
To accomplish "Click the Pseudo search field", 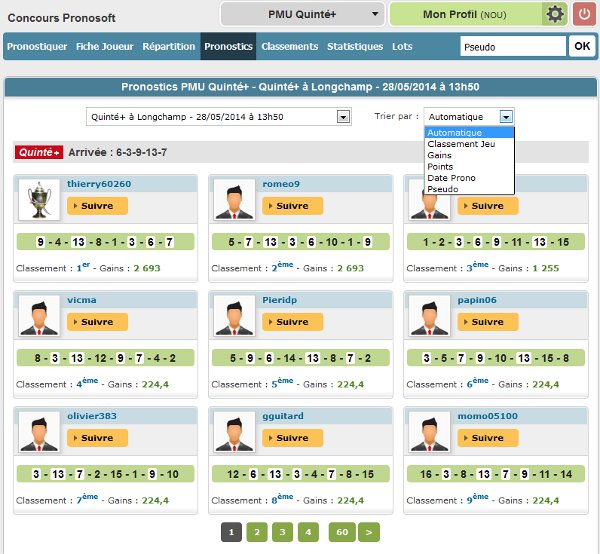I will [x=513, y=46].
